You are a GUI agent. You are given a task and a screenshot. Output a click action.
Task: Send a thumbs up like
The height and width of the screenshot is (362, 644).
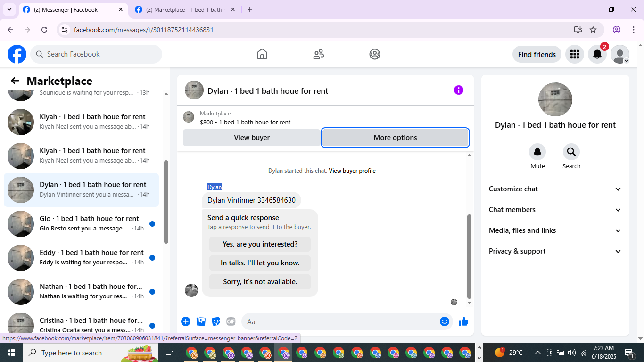click(463, 321)
